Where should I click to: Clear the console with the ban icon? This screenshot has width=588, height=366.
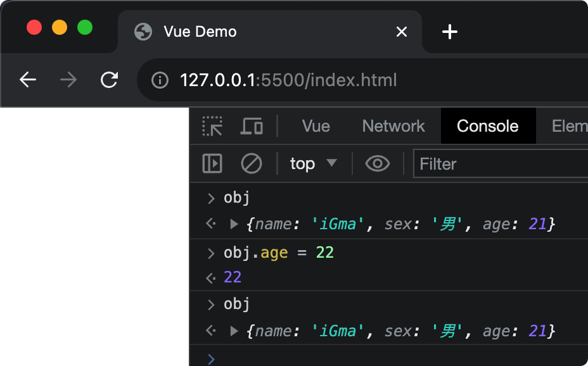point(252,164)
